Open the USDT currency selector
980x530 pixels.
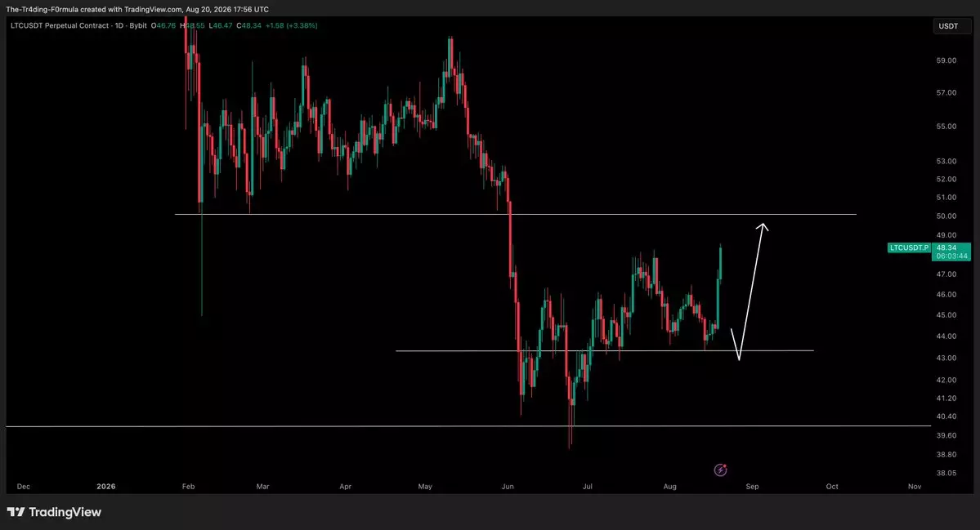[x=948, y=26]
